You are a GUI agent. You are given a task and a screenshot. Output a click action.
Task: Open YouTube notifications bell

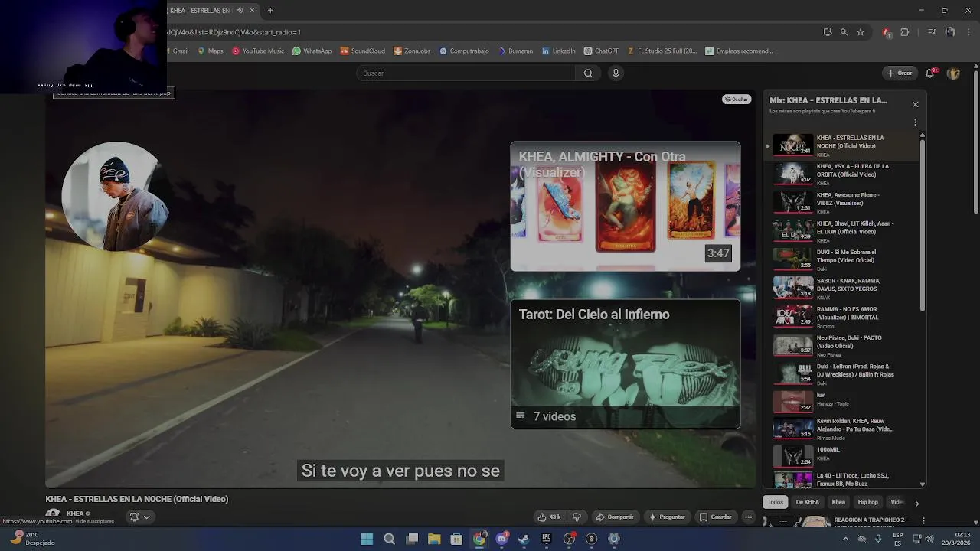[930, 73]
